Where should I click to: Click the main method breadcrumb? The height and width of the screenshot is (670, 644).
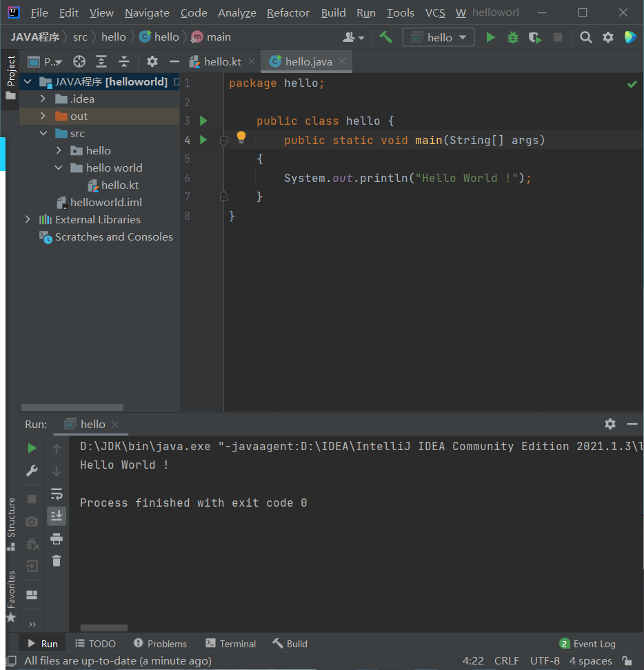(x=211, y=37)
